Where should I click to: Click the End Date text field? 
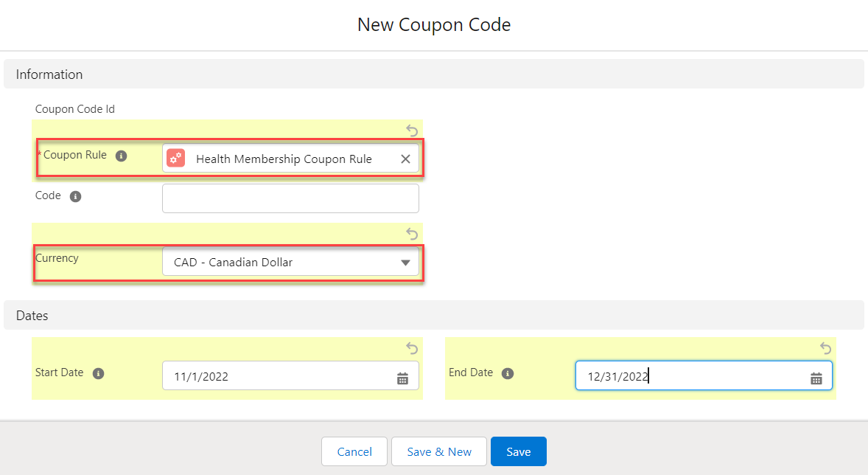point(693,376)
